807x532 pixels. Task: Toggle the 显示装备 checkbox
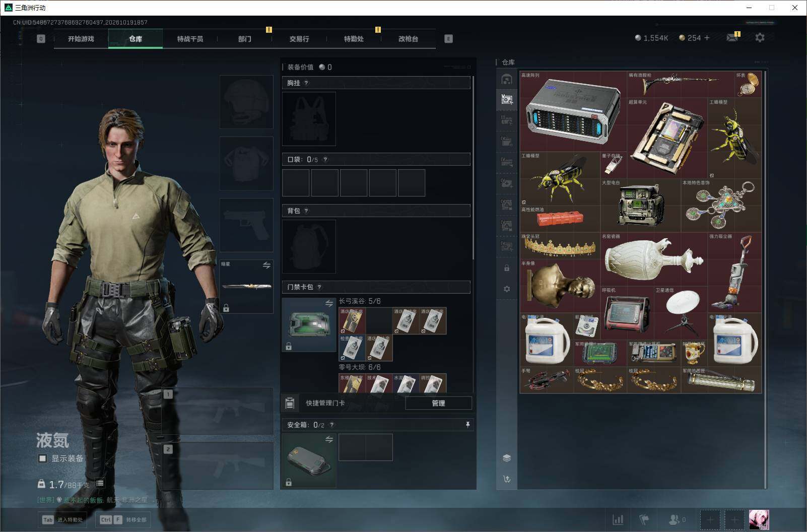point(43,458)
